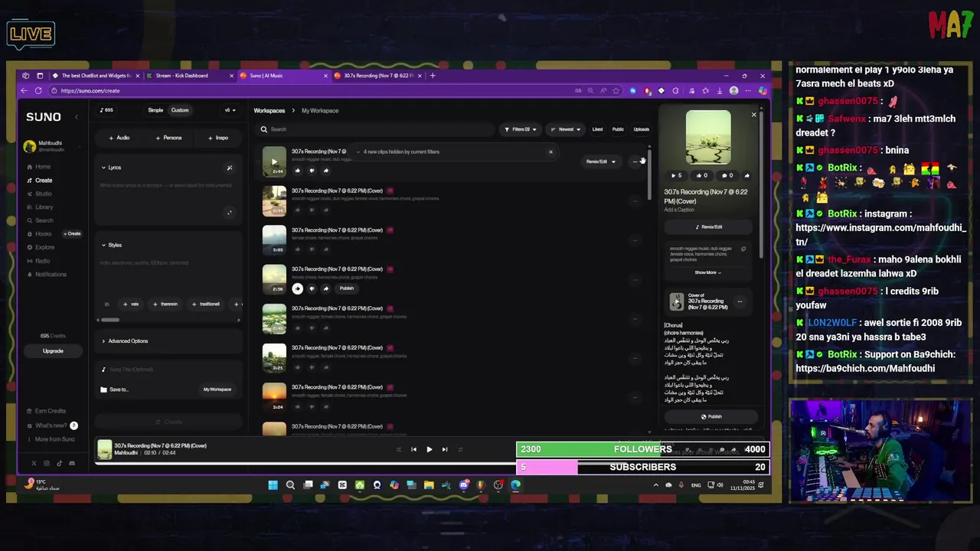Image resolution: width=980 pixels, height=551 pixels.
Task: Click the share icon in the detail panel
Action: [746, 175]
